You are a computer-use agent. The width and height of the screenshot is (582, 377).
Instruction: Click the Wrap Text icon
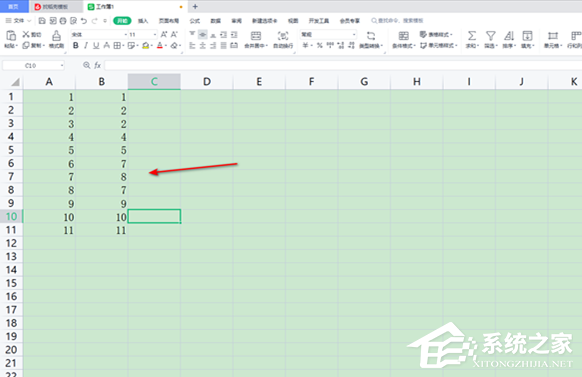[x=283, y=36]
